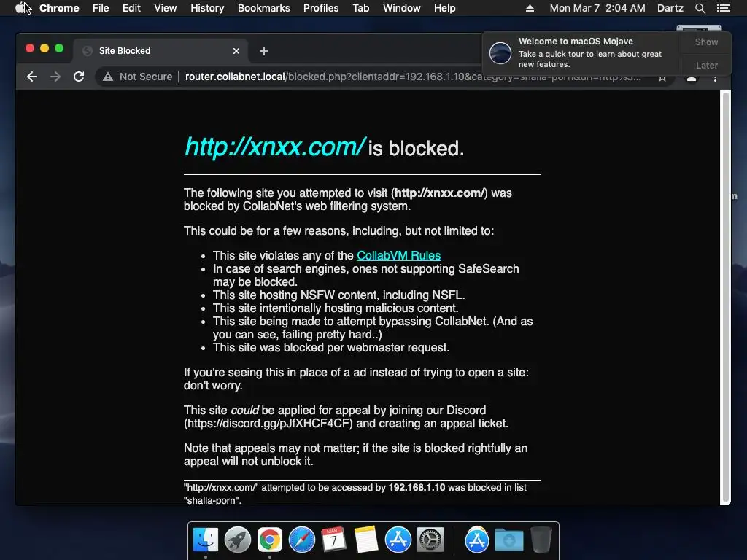Image resolution: width=747 pixels, height=560 pixels.
Task: Open the Downloads folder in Dock
Action: [x=508, y=541]
